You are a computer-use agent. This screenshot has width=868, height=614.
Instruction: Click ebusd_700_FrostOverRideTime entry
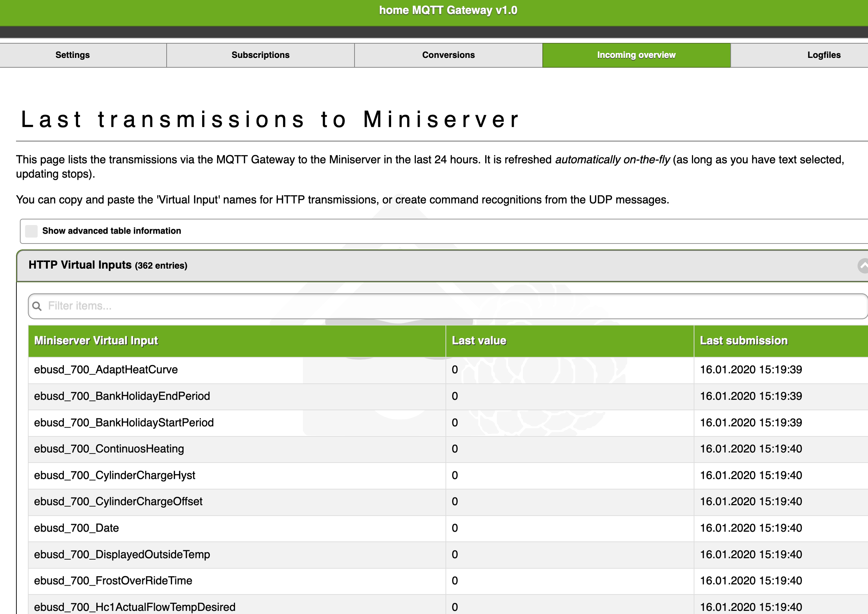click(113, 580)
